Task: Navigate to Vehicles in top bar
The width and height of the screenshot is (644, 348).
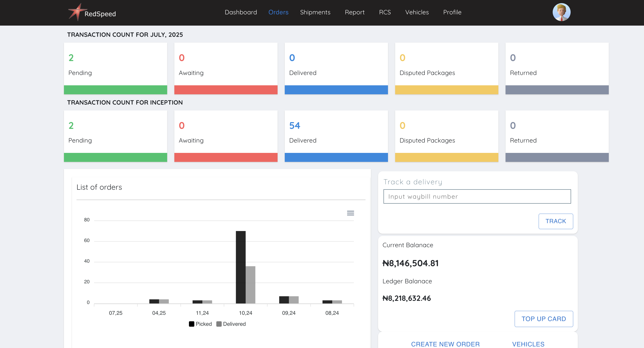Action: pos(417,12)
